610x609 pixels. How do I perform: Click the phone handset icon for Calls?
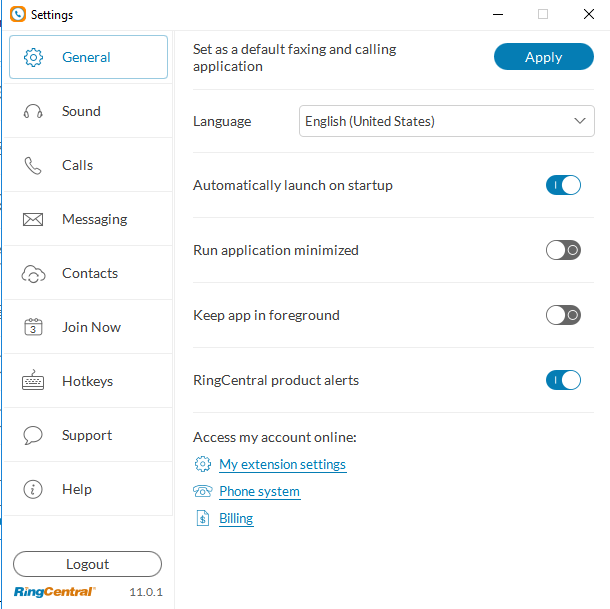tap(33, 166)
